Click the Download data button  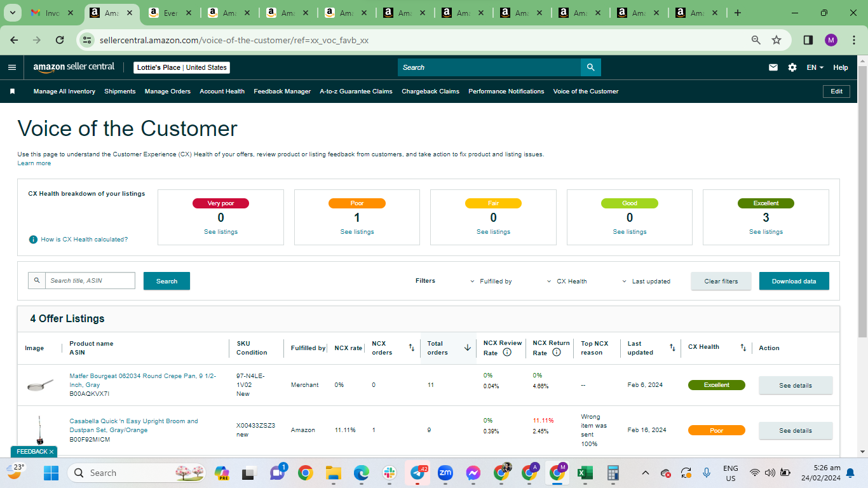pos(794,281)
